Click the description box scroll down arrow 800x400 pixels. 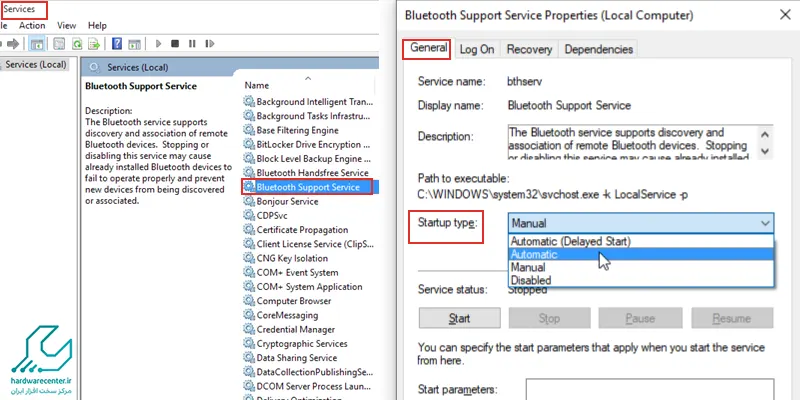click(x=764, y=151)
